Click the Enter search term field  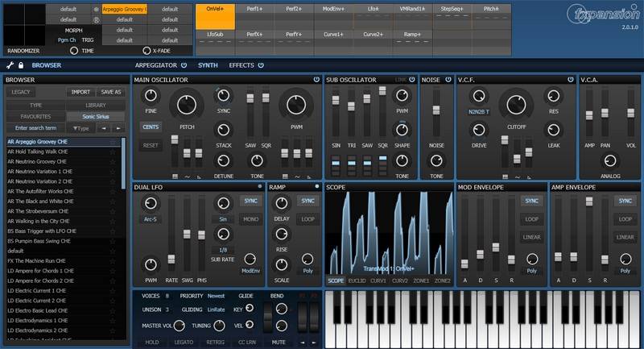pos(35,128)
